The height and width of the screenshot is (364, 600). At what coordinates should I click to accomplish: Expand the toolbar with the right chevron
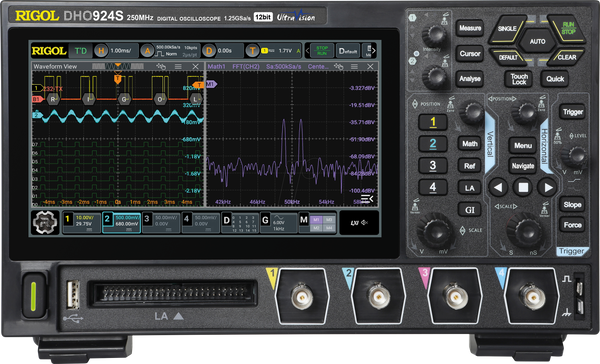pyautogui.click(x=373, y=51)
